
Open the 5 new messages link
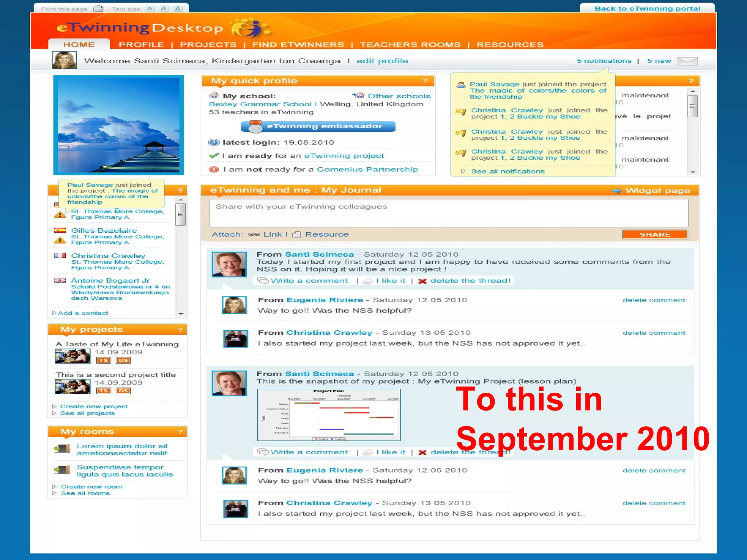tap(659, 61)
